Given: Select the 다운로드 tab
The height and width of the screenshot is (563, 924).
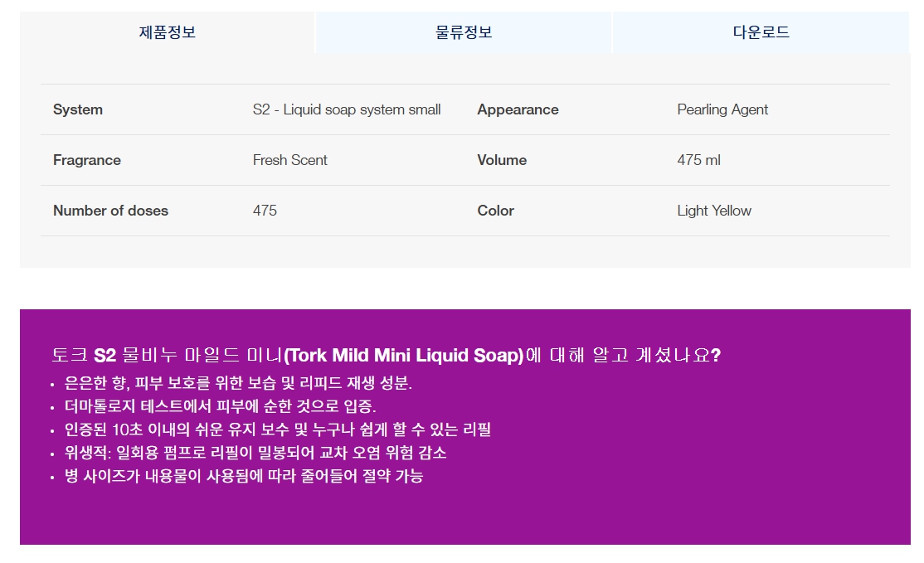Looking at the screenshot, I should [761, 33].
